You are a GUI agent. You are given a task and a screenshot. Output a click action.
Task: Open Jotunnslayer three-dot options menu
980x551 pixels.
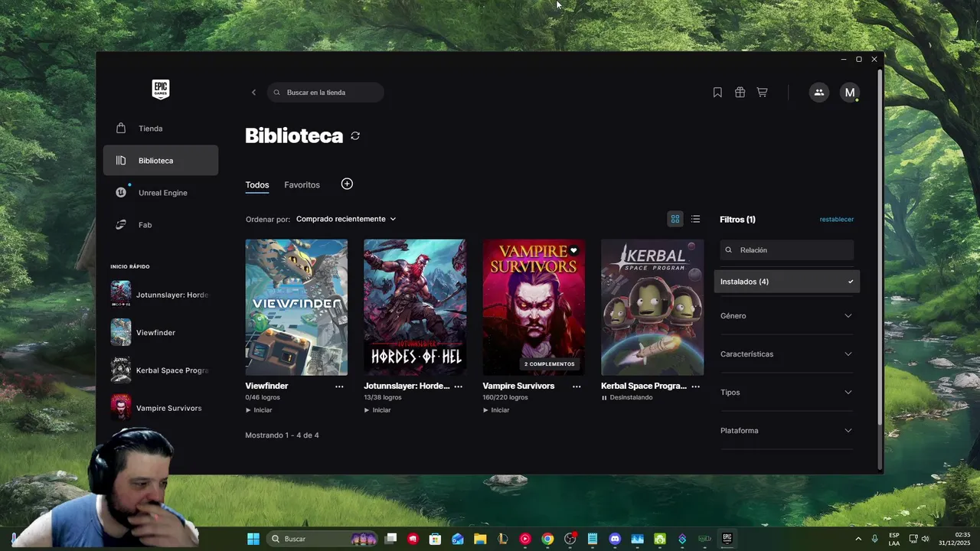click(458, 386)
